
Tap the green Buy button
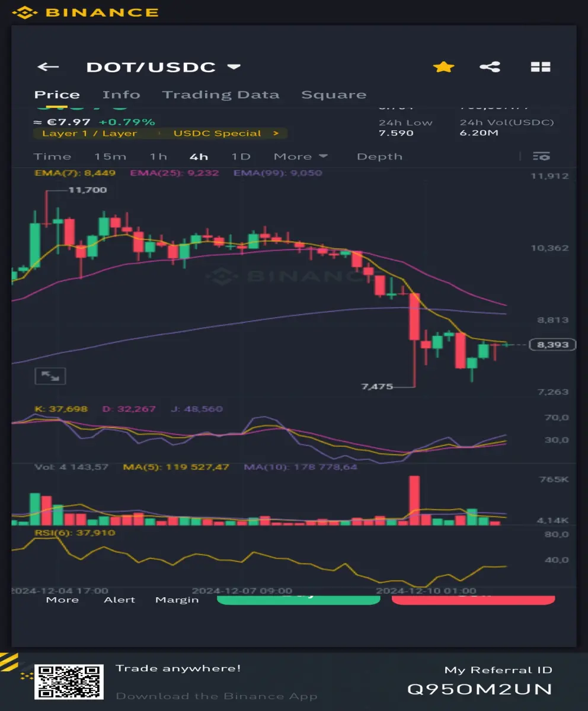pyautogui.click(x=298, y=599)
